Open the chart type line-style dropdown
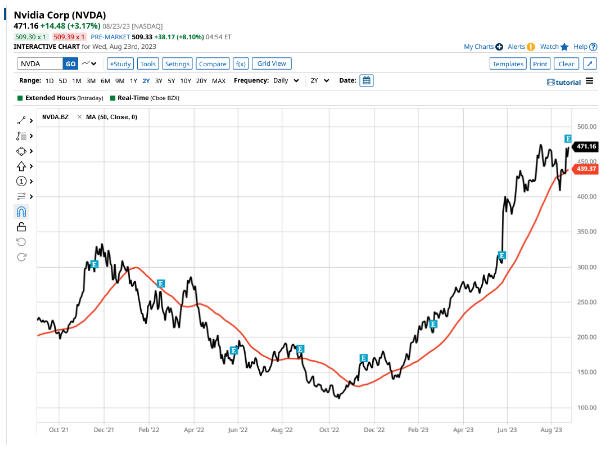Image resolution: width=609 pixels, height=462 pixels. pyautogui.click(x=89, y=63)
